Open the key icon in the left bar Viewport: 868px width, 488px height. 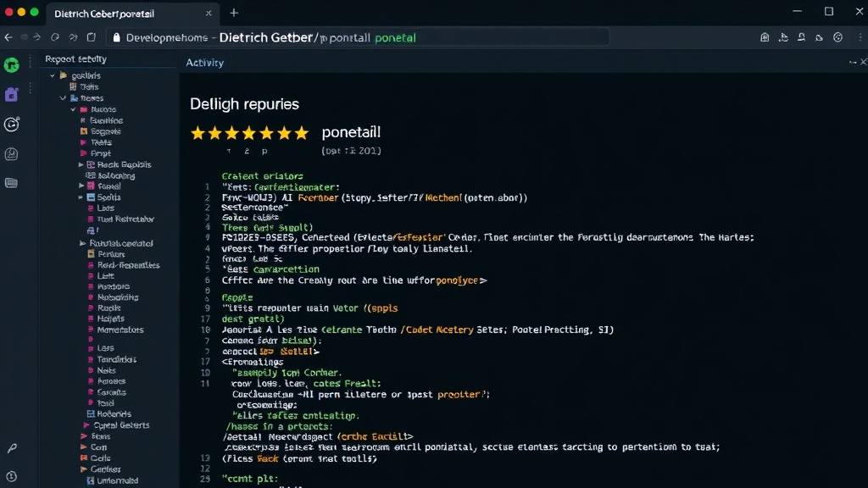tap(12, 447)
